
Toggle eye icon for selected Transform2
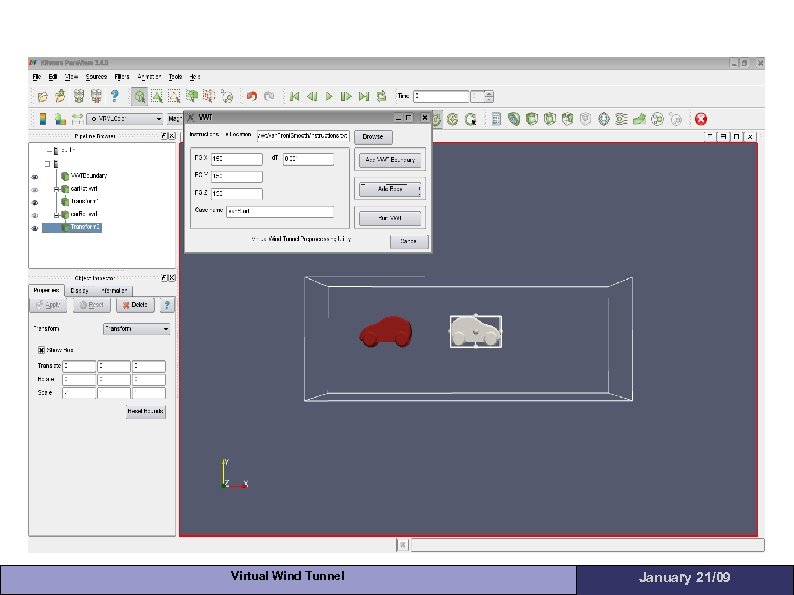(x=35, y=228)
